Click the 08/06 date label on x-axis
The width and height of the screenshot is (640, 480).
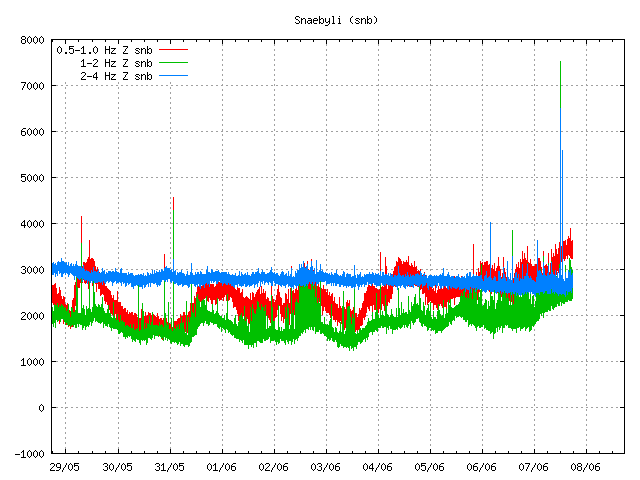pos(586,467)
